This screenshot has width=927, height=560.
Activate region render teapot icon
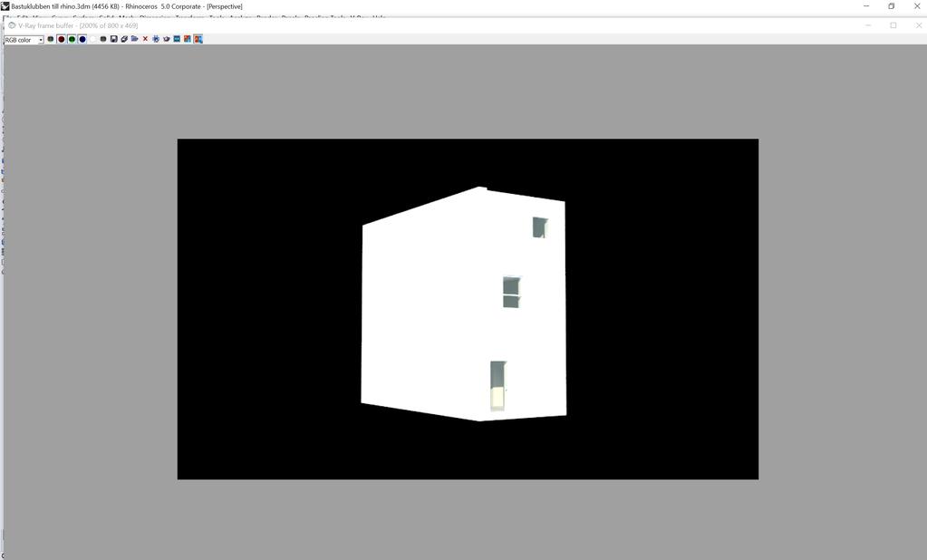[x=166, y=39]
